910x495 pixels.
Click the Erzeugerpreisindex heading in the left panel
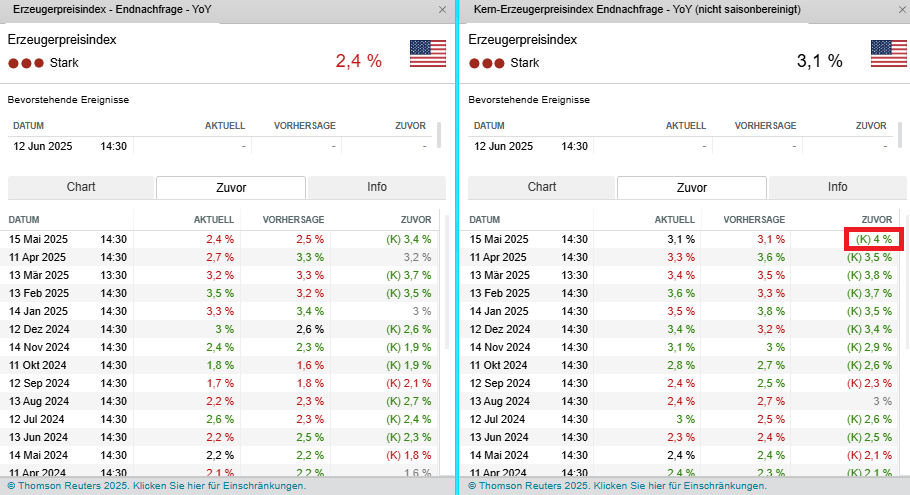[x=62, y=39]
